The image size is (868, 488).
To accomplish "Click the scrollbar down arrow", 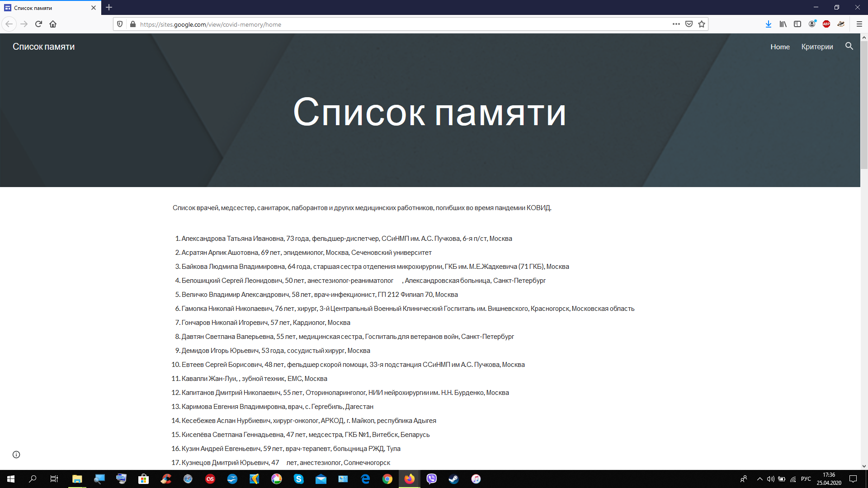I will [864, 466].
